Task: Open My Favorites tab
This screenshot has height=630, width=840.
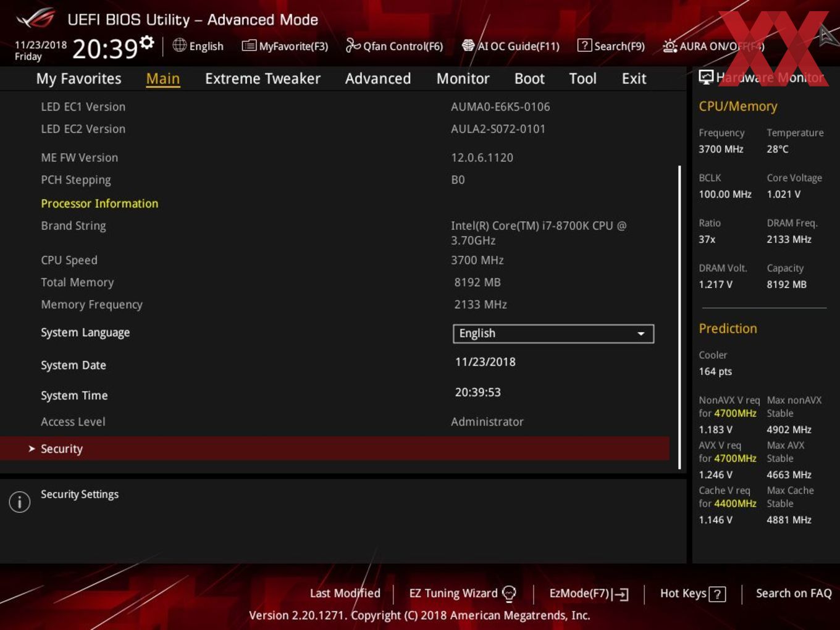Action: pos(78,78)
